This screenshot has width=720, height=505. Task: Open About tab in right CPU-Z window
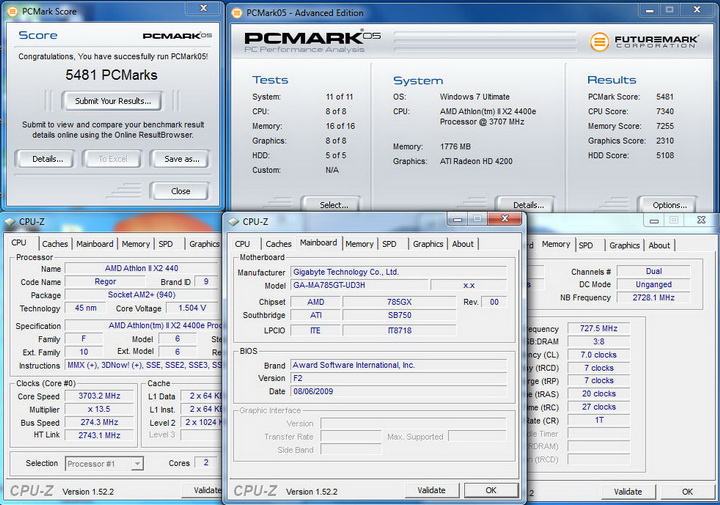click(x=659, y=246)
